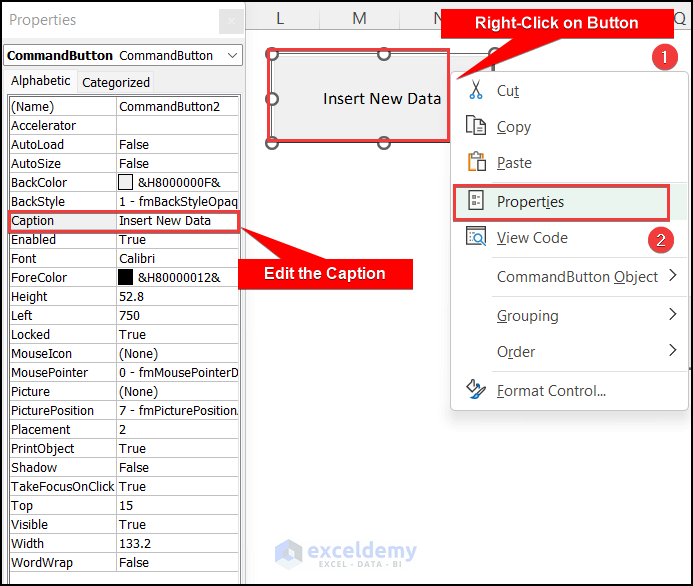Click the AutoLoad property row label
The width and height of the screenshot is (693, 586).
click(x=63, y=145)
